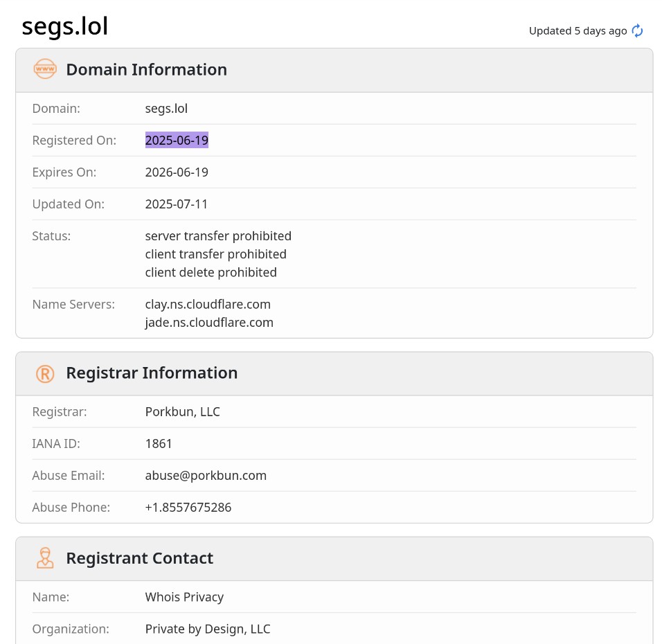Click abuse@porkbun.com email address
Image resolution: width=662 pixels, height=644 pixels.
coord(206,476)
